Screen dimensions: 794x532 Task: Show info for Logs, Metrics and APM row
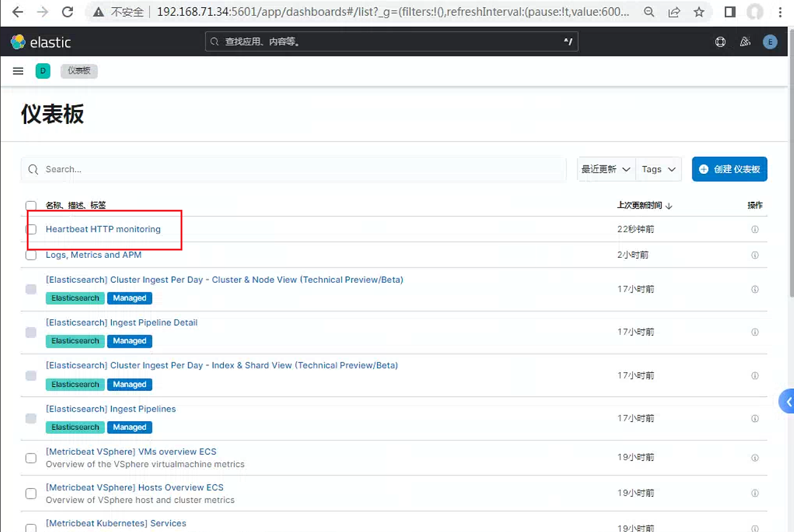pos(755,255)
